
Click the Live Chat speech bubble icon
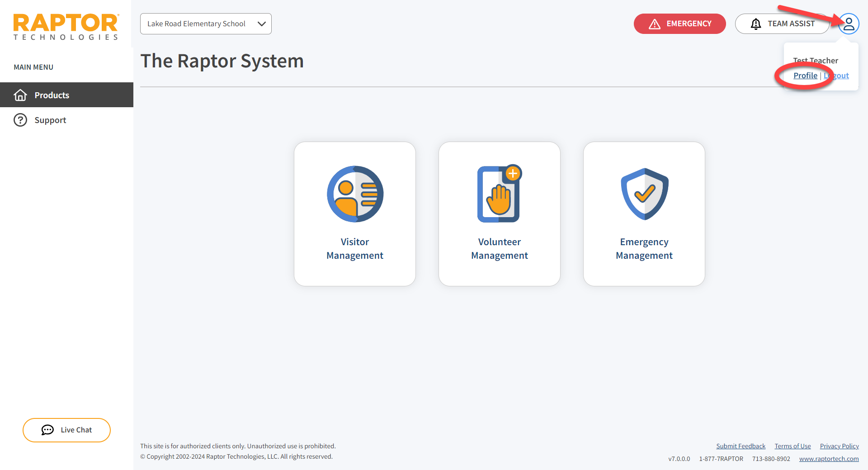[x=47, y=430]
